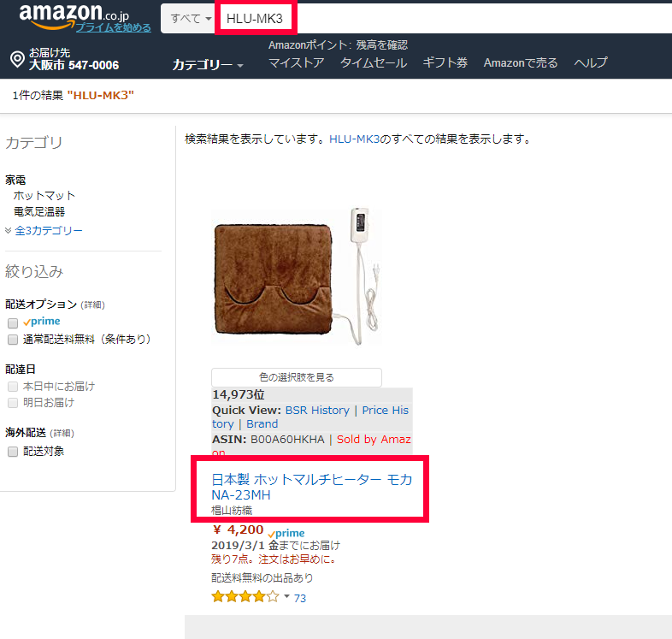Click the prime badge in delivery options

pos(42,322)
